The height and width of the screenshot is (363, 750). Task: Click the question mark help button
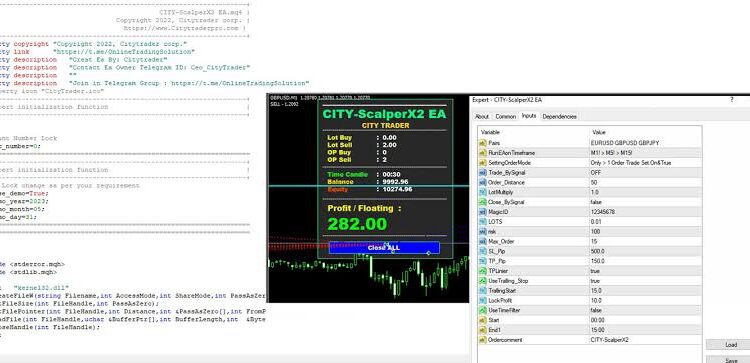tap(731, 99)
